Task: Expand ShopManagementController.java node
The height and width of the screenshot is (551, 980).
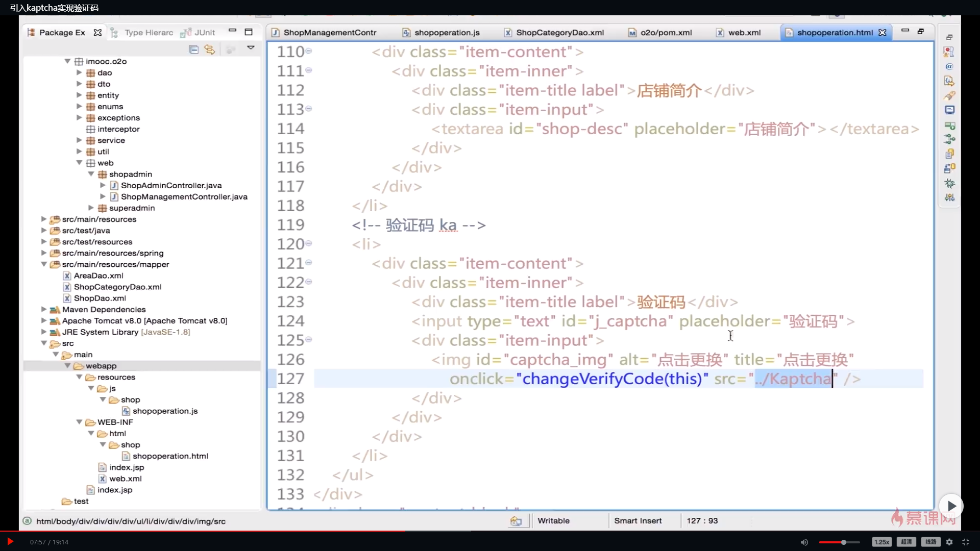Action: pyautogui.click(x=103, y=196)
